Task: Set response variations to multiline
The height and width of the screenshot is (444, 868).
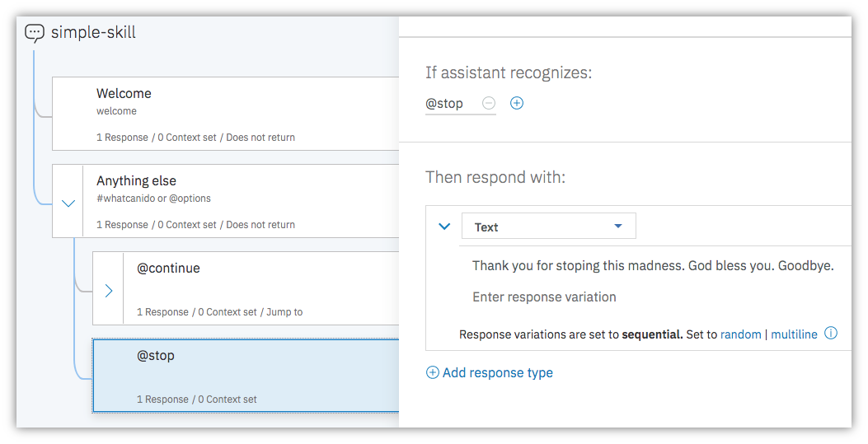Action: 794,334
